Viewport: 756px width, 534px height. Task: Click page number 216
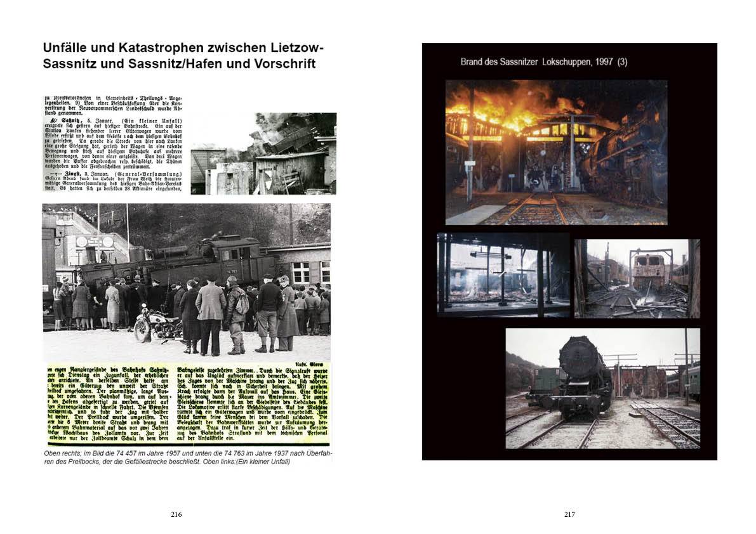(176, 514)
